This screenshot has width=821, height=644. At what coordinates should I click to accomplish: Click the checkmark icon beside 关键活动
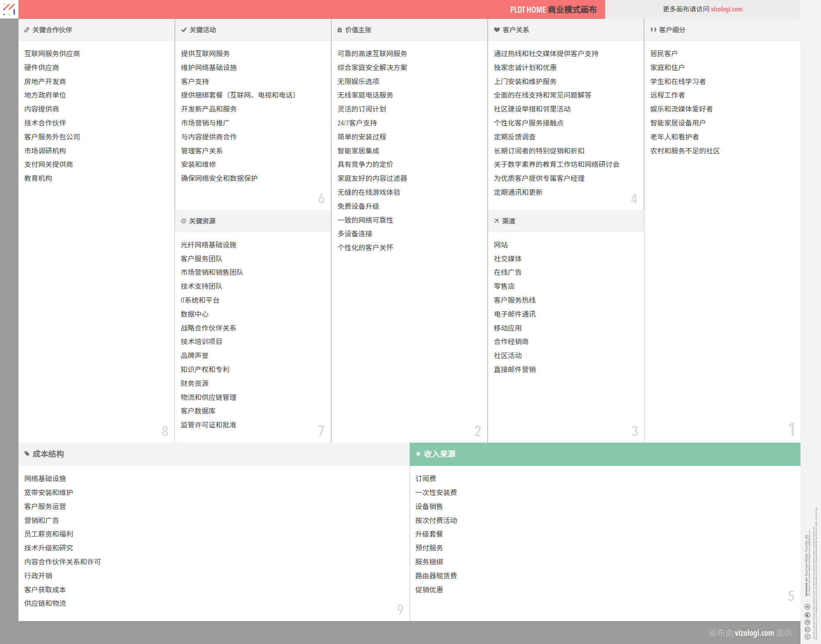(183, 30)
